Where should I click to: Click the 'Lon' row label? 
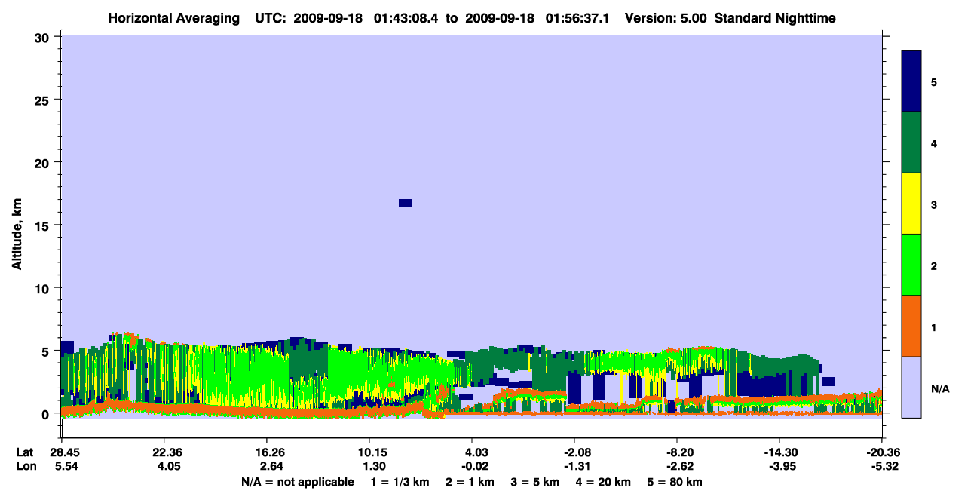tap(25, 465)
